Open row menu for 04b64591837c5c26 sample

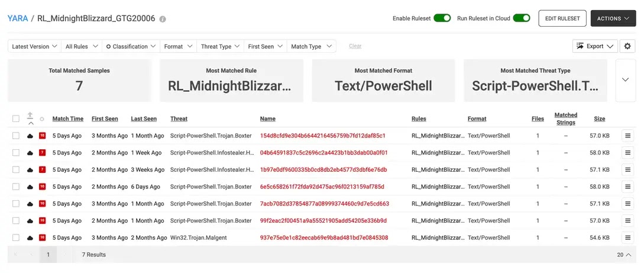[627, 153]
